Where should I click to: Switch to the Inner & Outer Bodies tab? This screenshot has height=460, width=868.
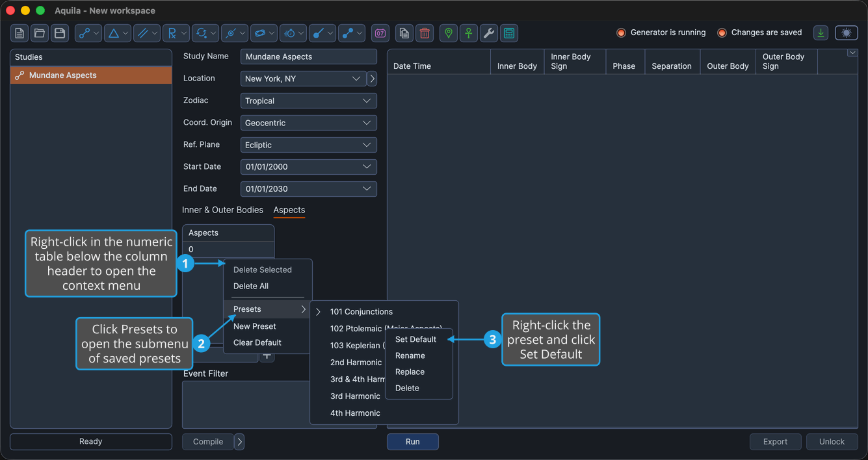[222, 210]
